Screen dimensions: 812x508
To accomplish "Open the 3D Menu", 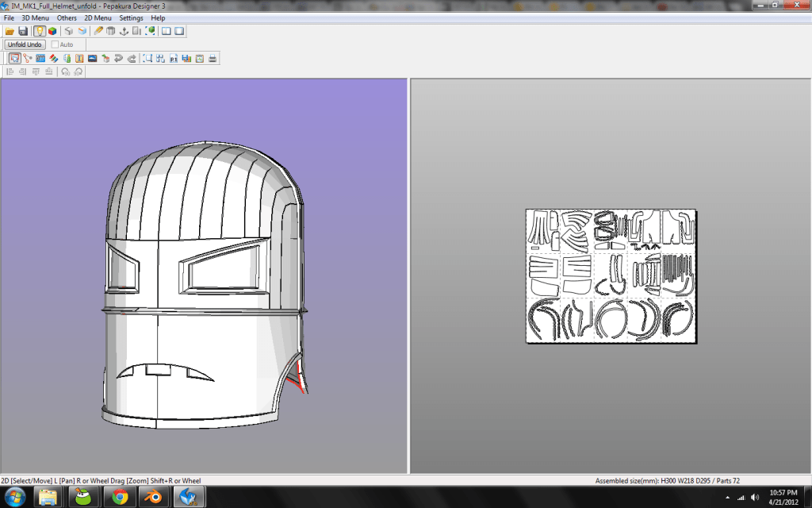I will pyautogui.click(x=35, y=17).
